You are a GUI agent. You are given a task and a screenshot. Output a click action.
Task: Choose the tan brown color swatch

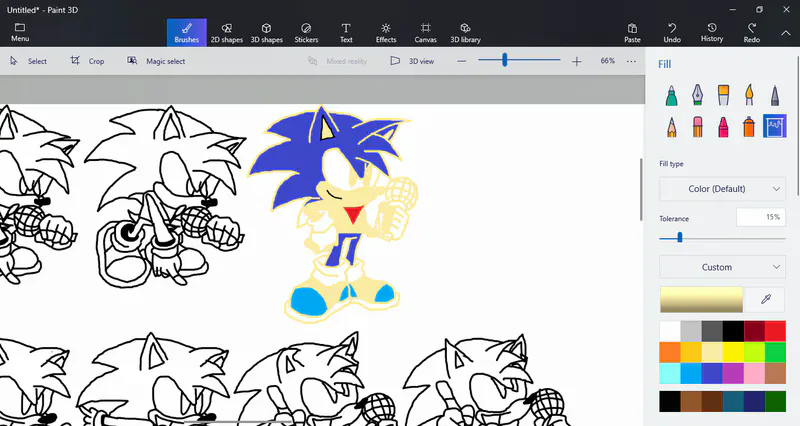(x=775, y=373)
